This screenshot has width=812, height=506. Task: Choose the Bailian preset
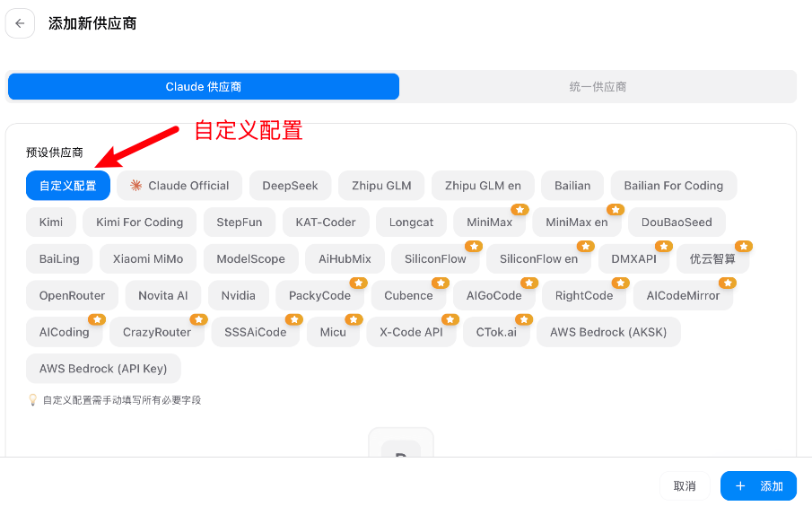click(x=572, y=186)
